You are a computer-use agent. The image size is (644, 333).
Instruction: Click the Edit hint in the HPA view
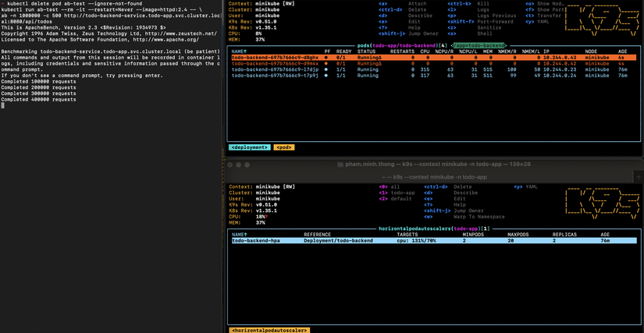click(459, 199)
